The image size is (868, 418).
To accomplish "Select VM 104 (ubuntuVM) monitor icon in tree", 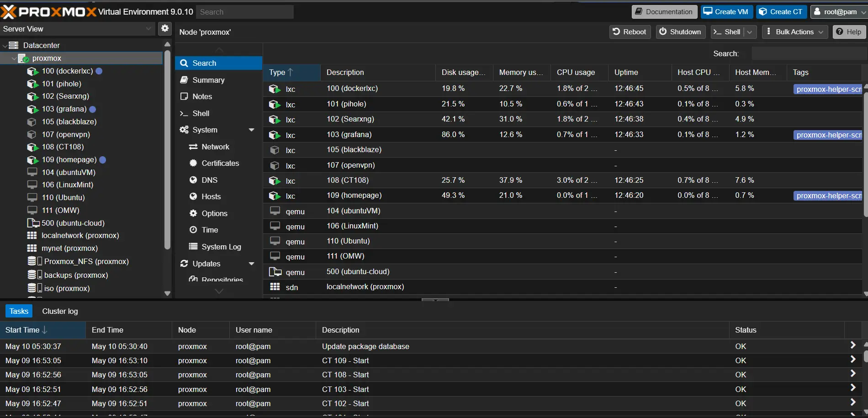I will [32, 172].
